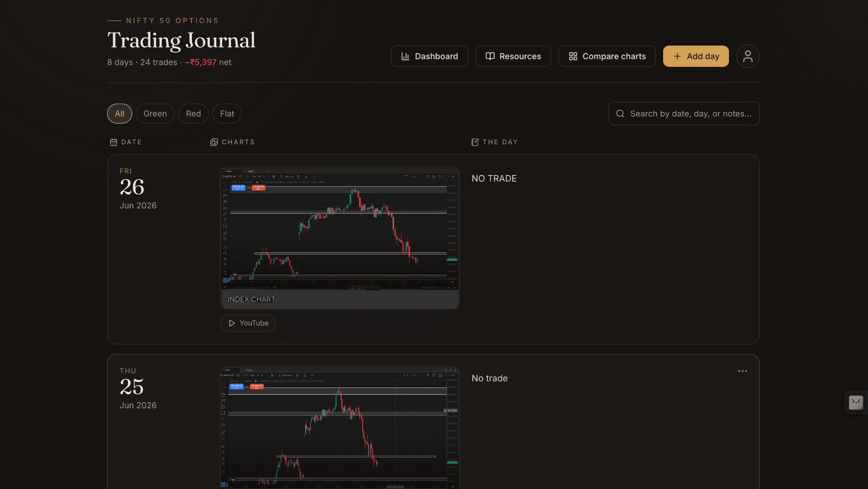
Task: Click the floating widget icon at right edge
Action: [x=856, y=403]
